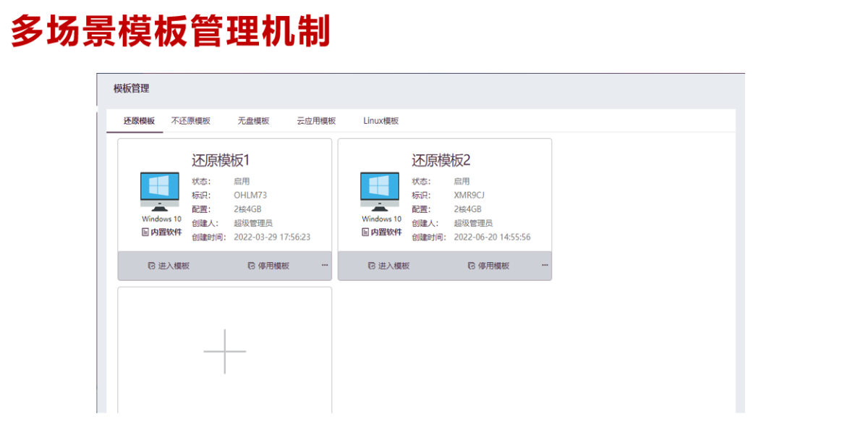Click the 内置软件 icon on 还原模板2 card
This screenshot has width=868, height=438.
coord(365,232)
